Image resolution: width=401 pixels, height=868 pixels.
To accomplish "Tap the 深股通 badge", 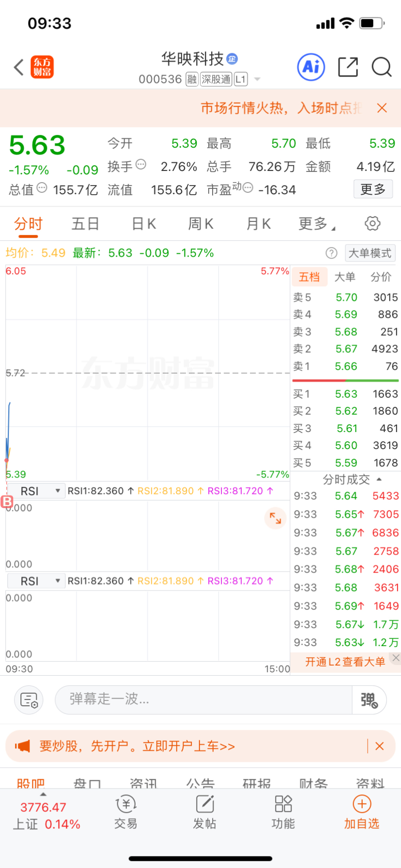I will 216,79.
